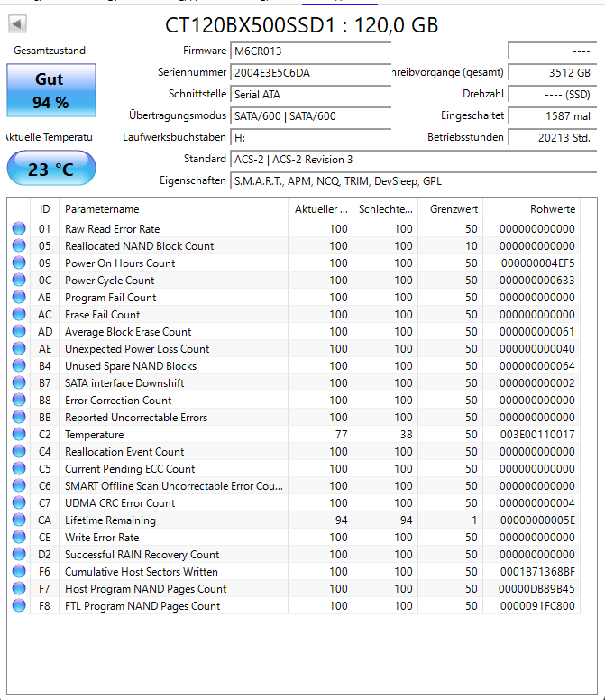Viewport: 605px width, 700px height.
Task: Select the status icon for Program Fail Count
Action: click(19, 298)
